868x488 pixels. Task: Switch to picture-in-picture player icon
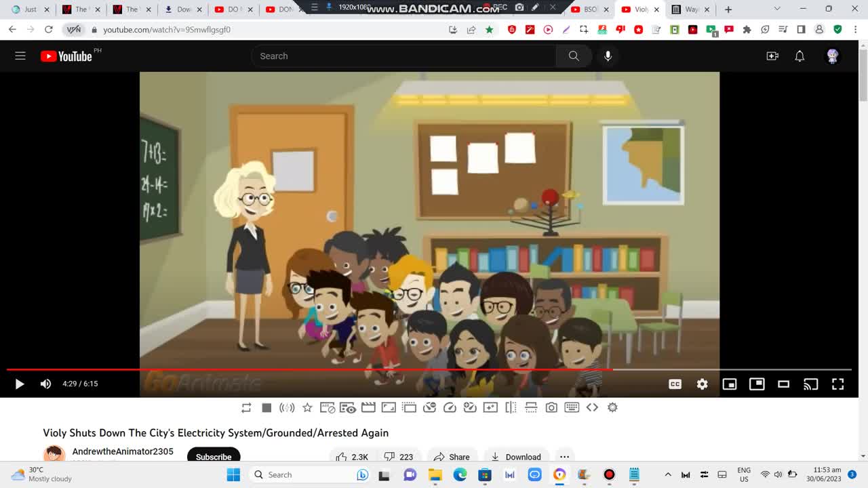pyautogui.click(x=757, y=384)
